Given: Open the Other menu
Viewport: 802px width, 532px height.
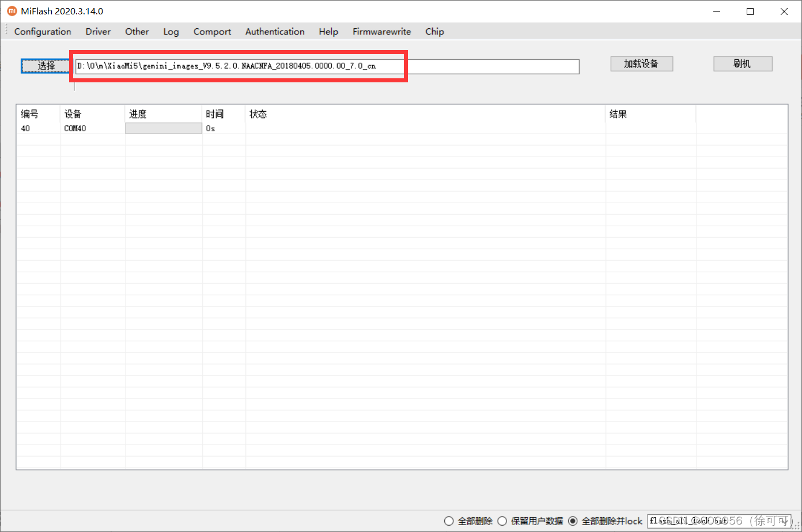Looking at the screenshot, I should (x=137, y=32).
